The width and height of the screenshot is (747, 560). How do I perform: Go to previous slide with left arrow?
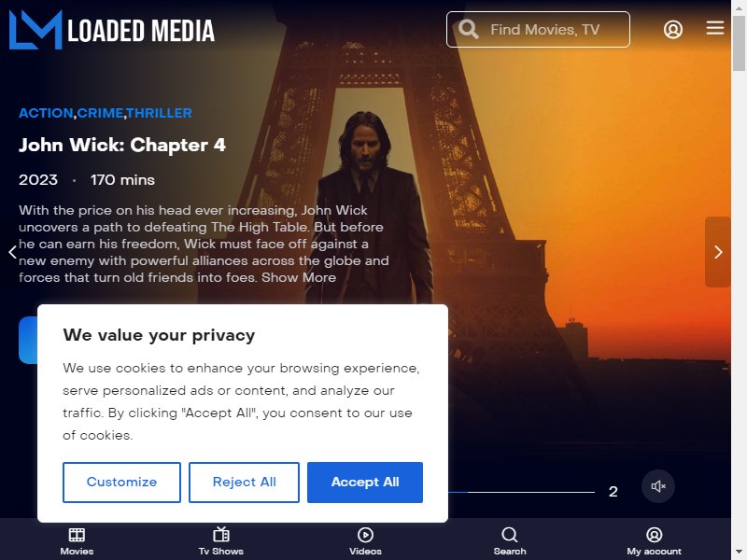[x=12, y=252]
